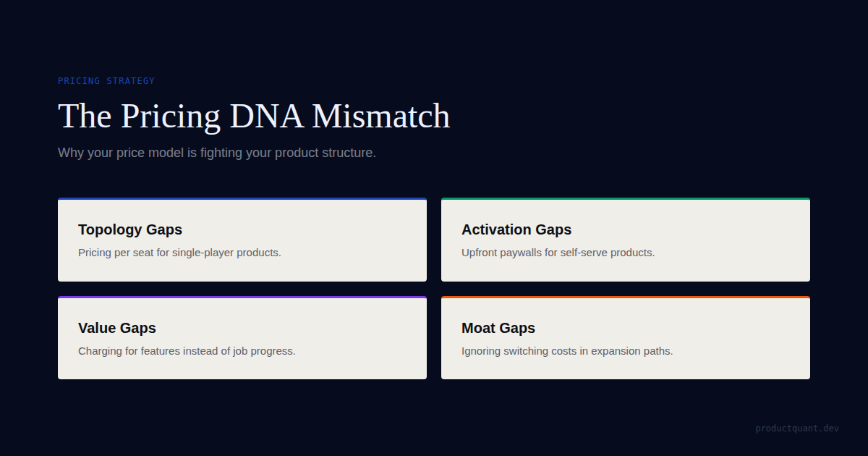The width and height of the screenshot is (868, 456).
Task: Click the purple accent bar on Value card
Action: 242,297
